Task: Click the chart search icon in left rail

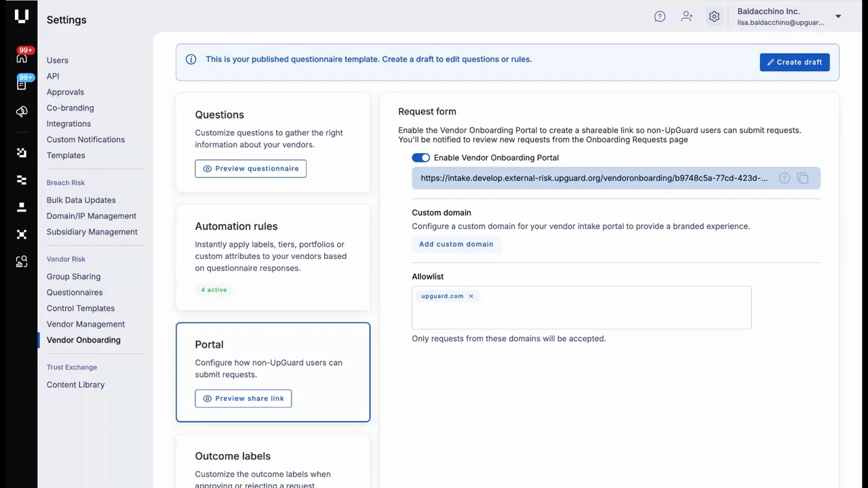Action: pos(22,262)
